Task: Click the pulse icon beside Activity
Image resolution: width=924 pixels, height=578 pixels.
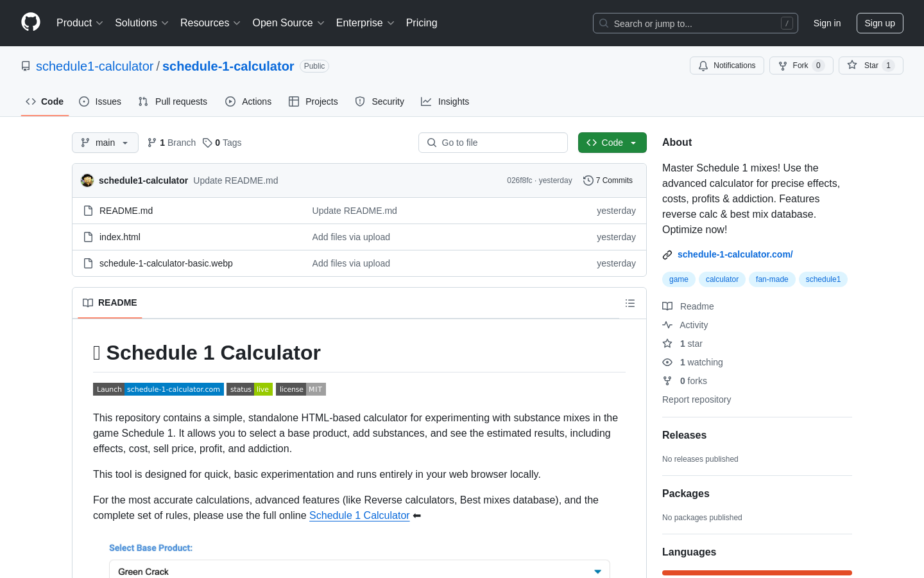Action: (x=667, y=325)
